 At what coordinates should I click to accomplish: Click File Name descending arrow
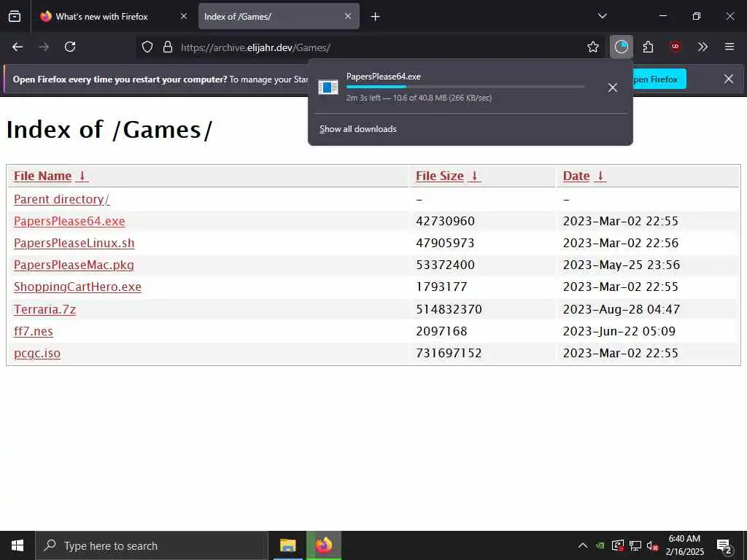[82, 176]
